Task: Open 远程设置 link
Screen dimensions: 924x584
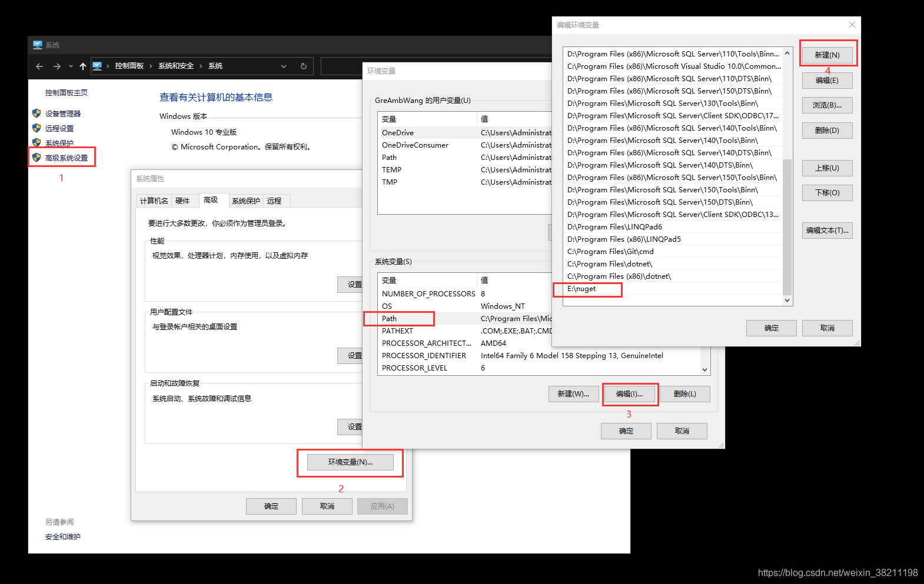Action: (59, 128)
